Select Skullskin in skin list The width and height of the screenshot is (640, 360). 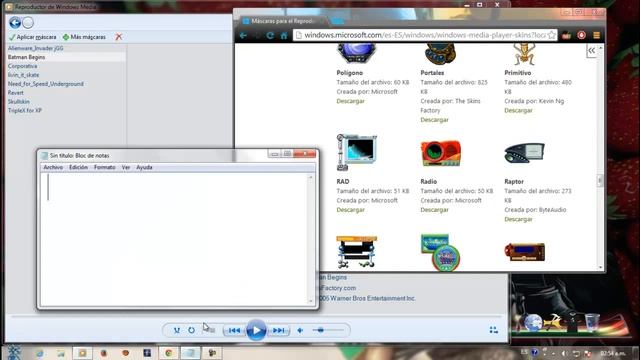[x=18, y=102]
